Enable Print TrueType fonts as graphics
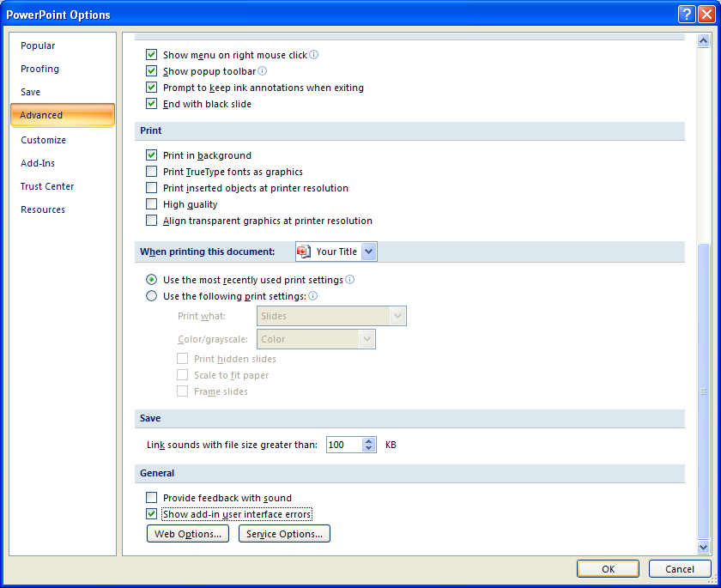This screenshot has height=588, width=721. coord(151,172)
